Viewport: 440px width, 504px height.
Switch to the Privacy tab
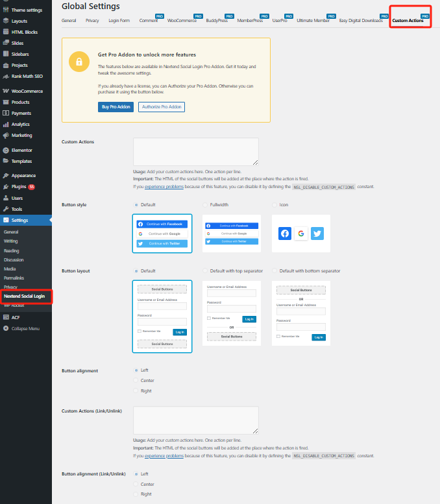(92, 21)
